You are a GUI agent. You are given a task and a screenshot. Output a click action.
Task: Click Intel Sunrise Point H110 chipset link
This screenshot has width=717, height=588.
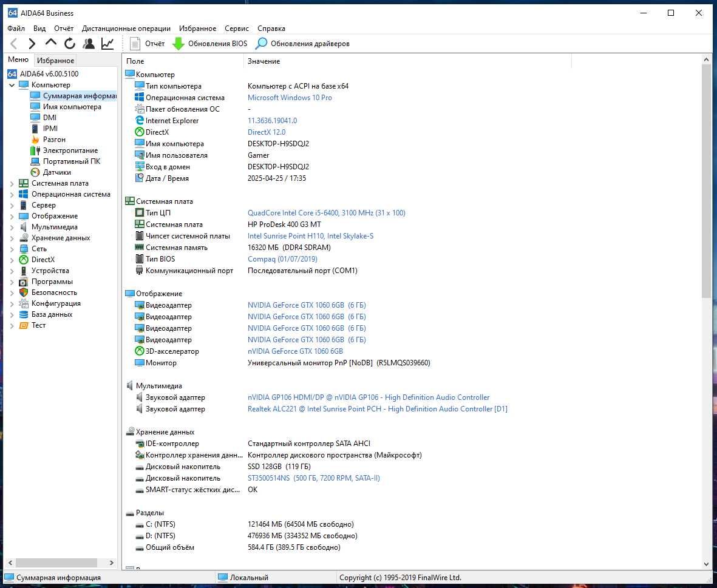(310, 236)
